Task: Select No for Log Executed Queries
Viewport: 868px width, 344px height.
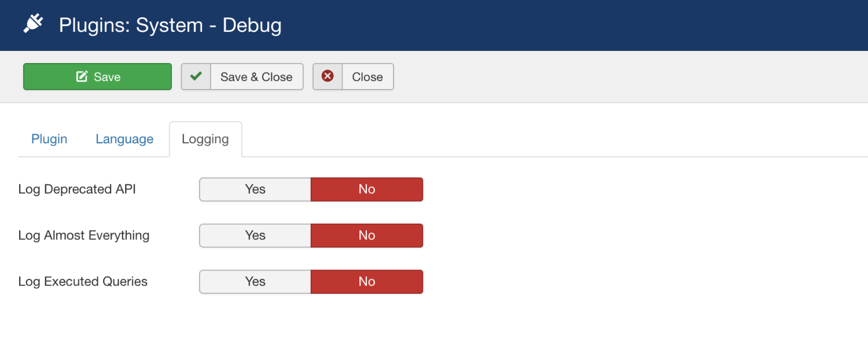Action: tap(367, 282)
